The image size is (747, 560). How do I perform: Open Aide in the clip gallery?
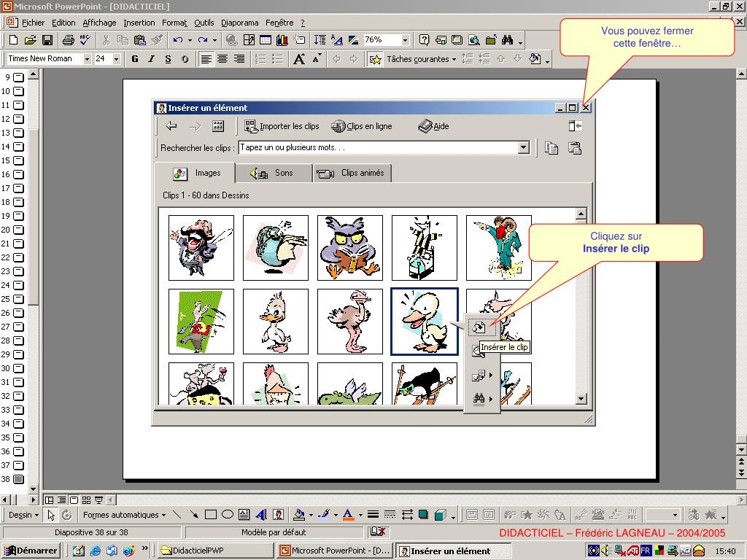[433, 126]
